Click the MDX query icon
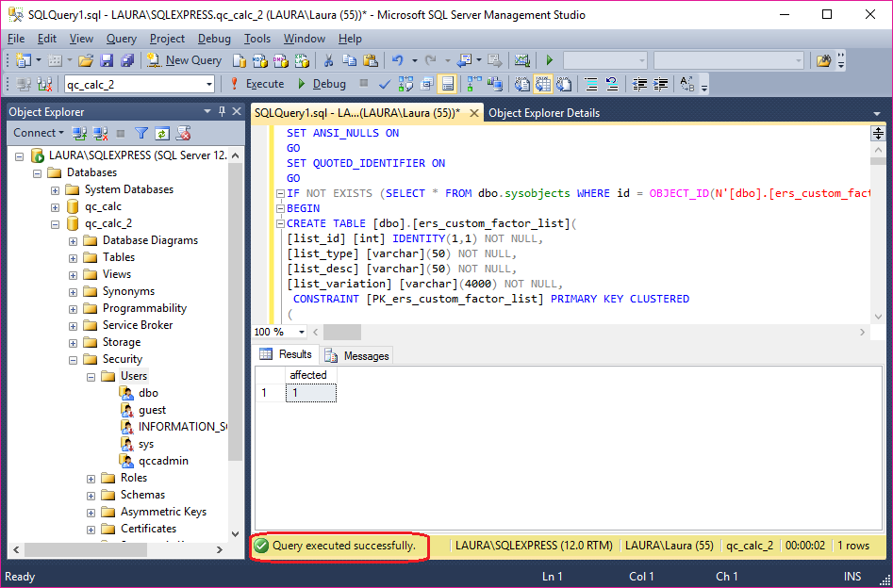This screenshot has height=588, width=893. coord(259,60)
